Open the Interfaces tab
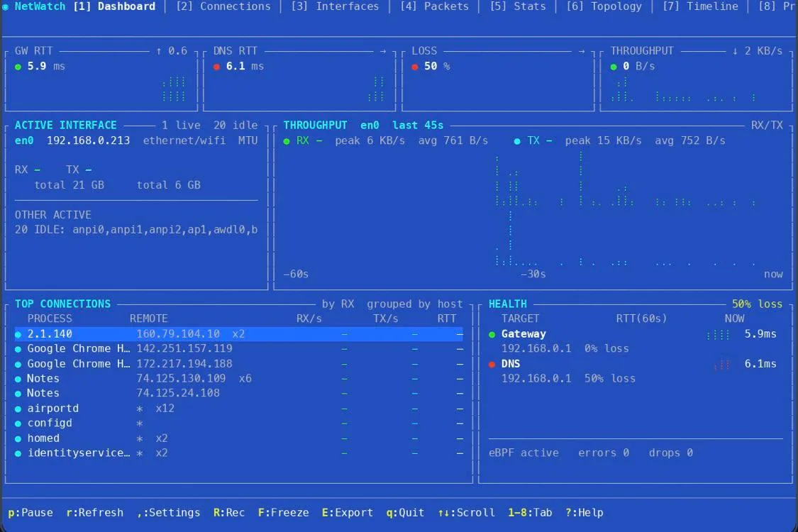This screenshot has width=798, height=532. point(335,6)
